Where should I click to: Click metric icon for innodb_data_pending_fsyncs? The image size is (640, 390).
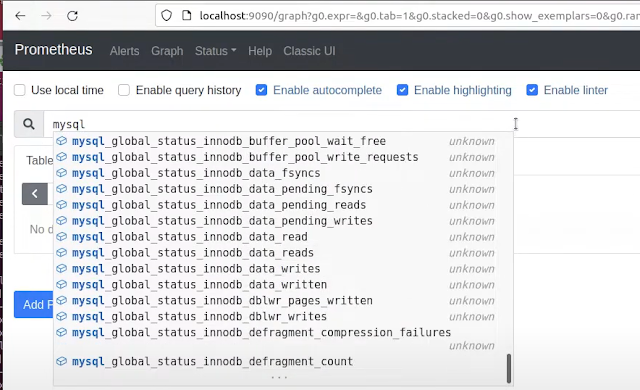pos(62,189)
